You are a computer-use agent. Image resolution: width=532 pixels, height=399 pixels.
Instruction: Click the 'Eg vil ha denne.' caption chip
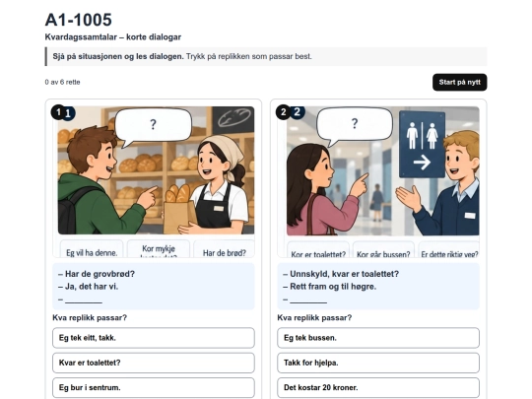92,249
